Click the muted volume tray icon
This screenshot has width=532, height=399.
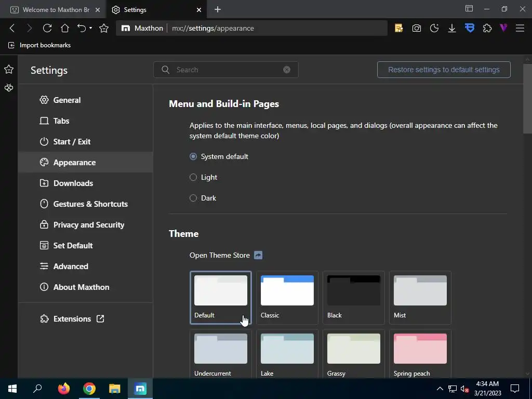click(x=464, y=389)
